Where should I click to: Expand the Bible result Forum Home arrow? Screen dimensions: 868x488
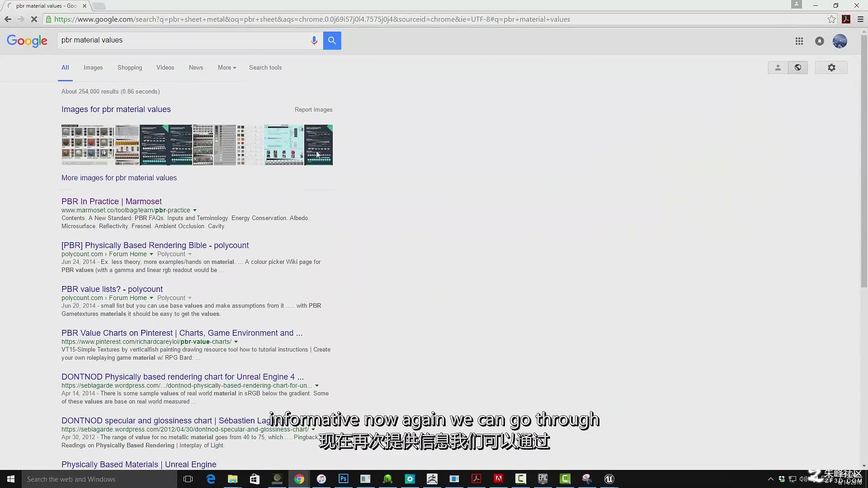tap(151, 254)
